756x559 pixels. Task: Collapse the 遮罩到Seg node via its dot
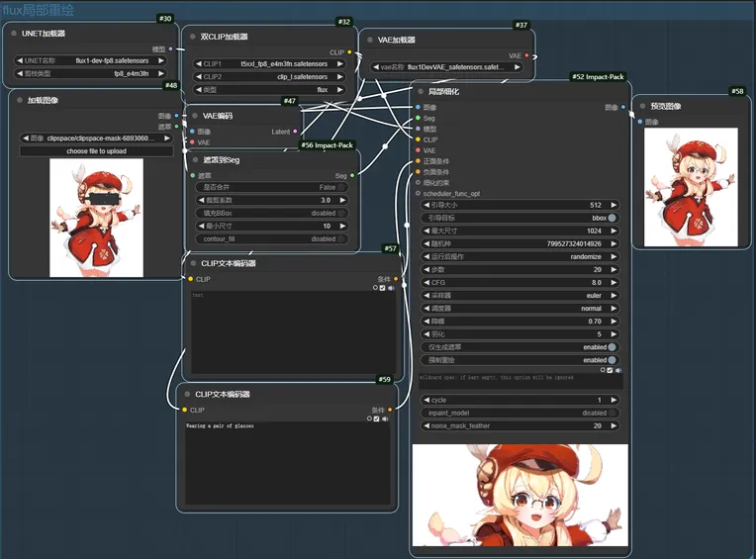click(x=195, y=159)
